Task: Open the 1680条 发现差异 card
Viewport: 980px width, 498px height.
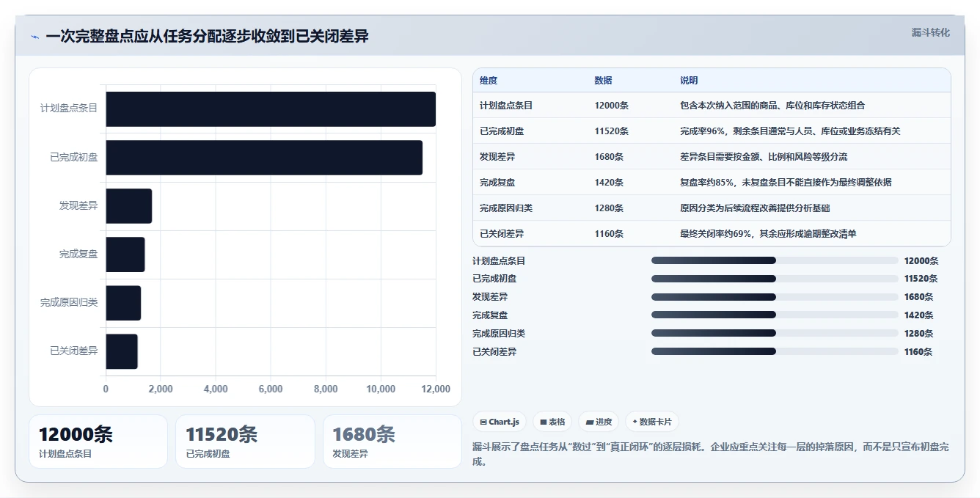Action: click(x=392, y=442)
